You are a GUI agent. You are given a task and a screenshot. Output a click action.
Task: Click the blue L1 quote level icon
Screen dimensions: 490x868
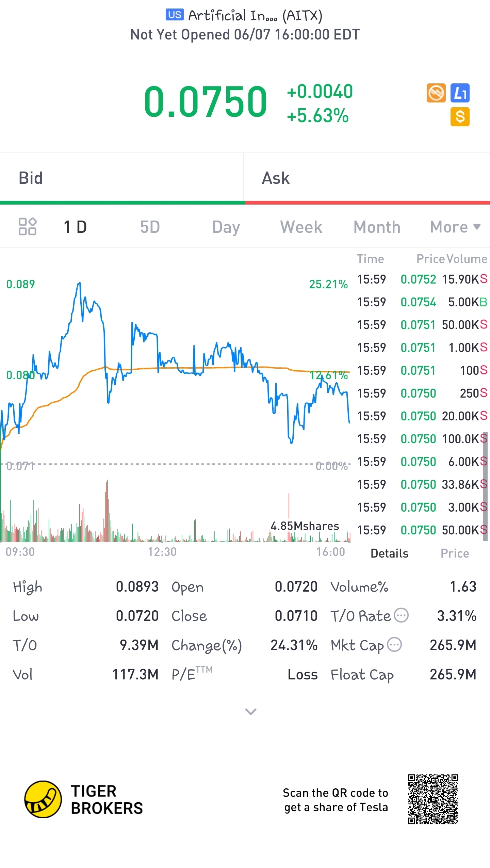(460, 93)
